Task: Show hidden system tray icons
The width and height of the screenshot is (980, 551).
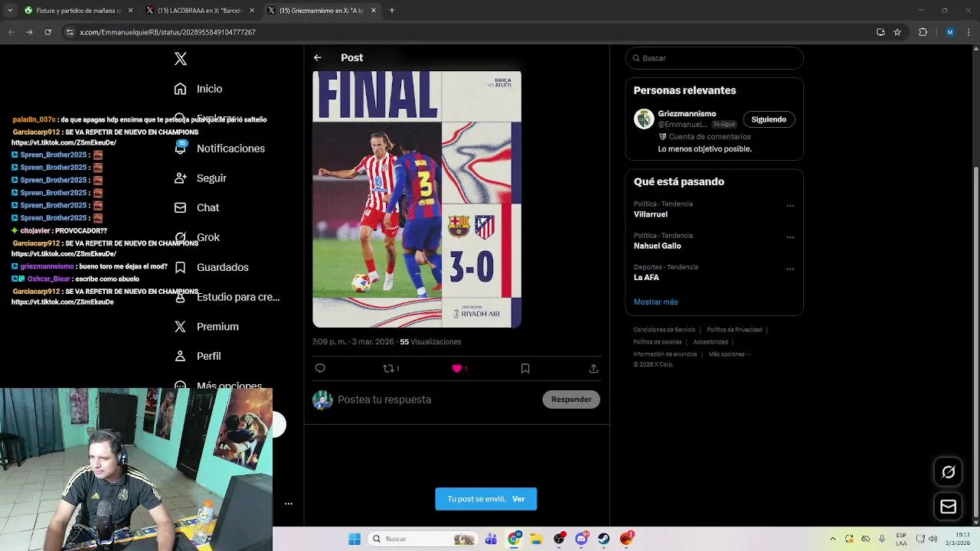Action: tap(833, 539)
